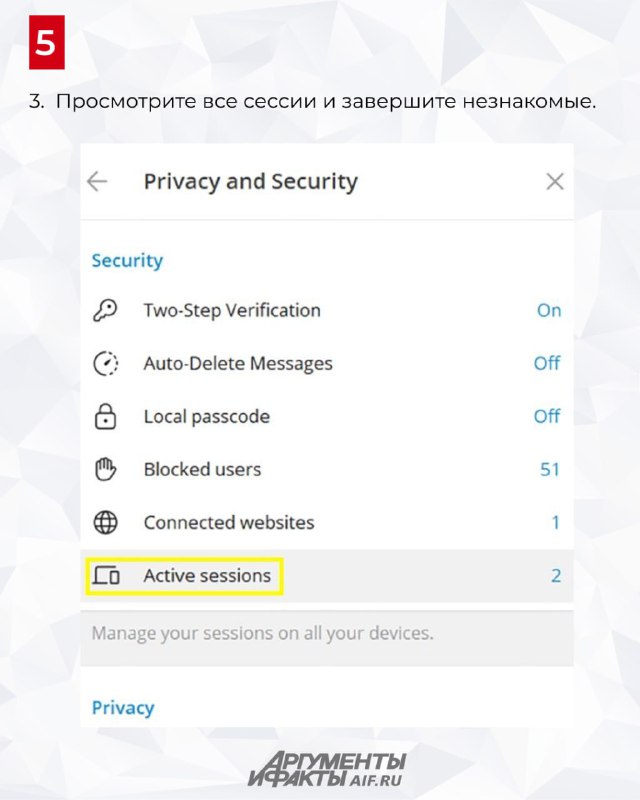Open Local passcode setting
The height and width of the screenshot is (800, 640).
click(327, 416)
